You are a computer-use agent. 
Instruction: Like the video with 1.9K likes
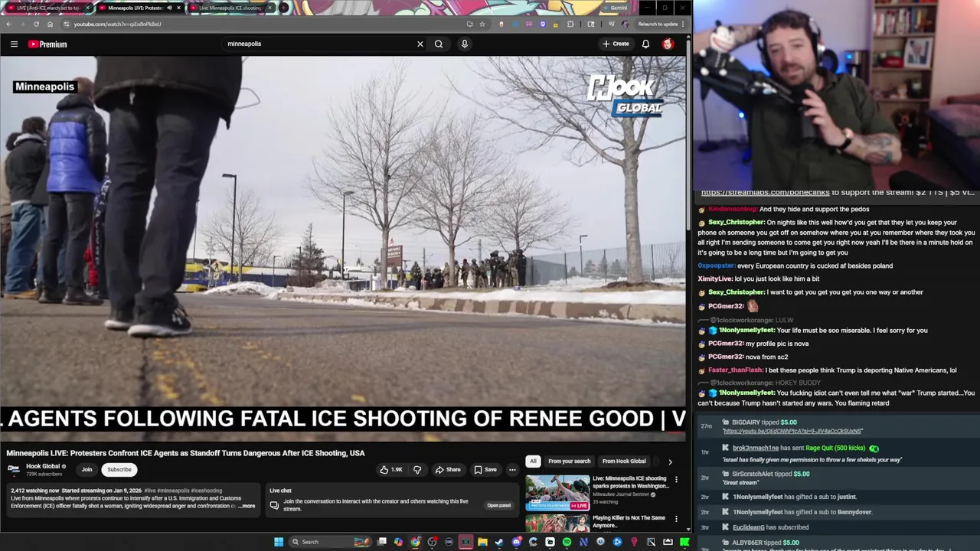click(390, 470)
